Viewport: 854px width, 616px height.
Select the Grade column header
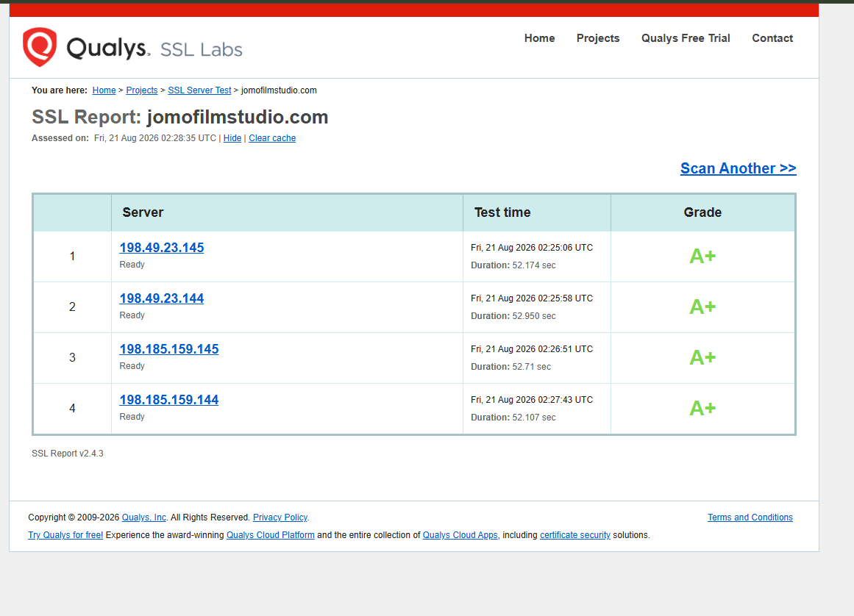coord(702,212)
